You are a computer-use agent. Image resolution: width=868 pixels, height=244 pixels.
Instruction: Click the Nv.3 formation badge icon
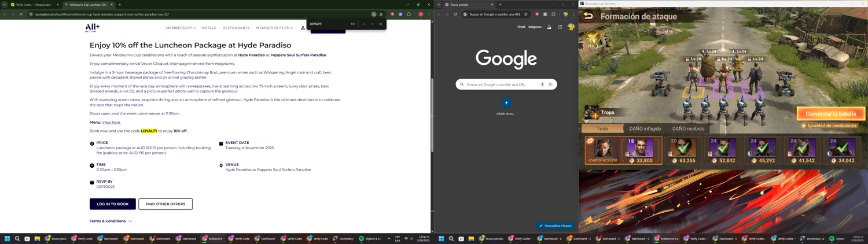593,40
